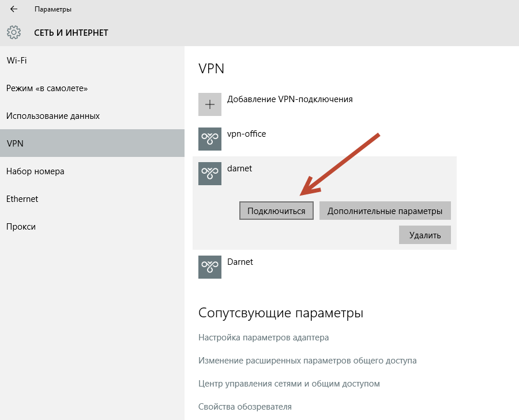This screenshot has height=420, width=519.
Task: Go to Набор номера section
Action: pos(35,171)
